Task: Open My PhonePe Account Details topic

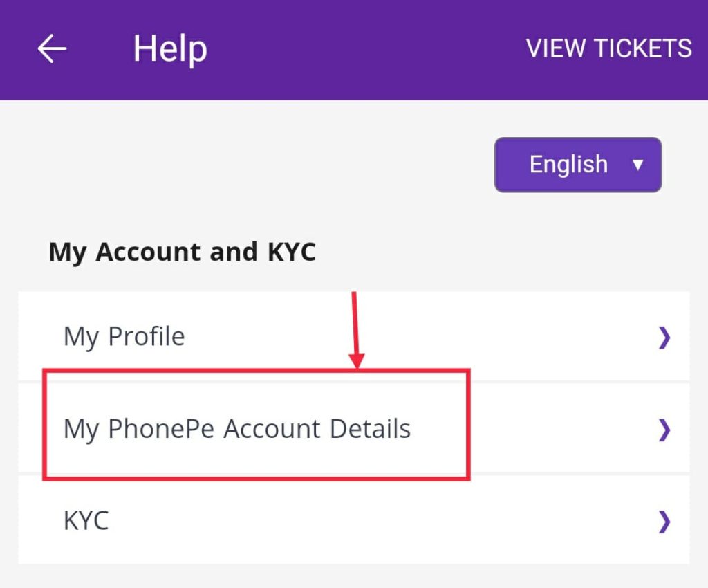Action: (x=237, y=429)
